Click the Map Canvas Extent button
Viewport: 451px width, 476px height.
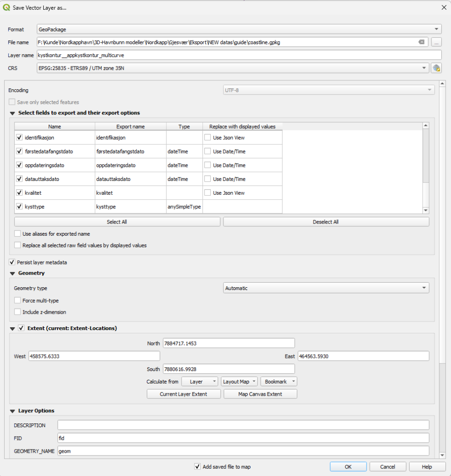[260, 394]
